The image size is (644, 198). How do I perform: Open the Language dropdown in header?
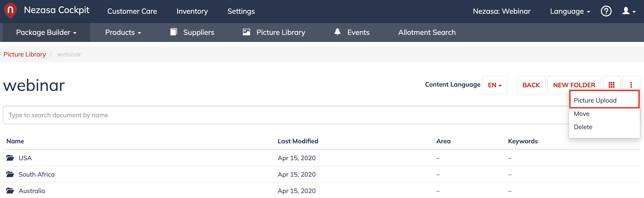click(570, 11)
